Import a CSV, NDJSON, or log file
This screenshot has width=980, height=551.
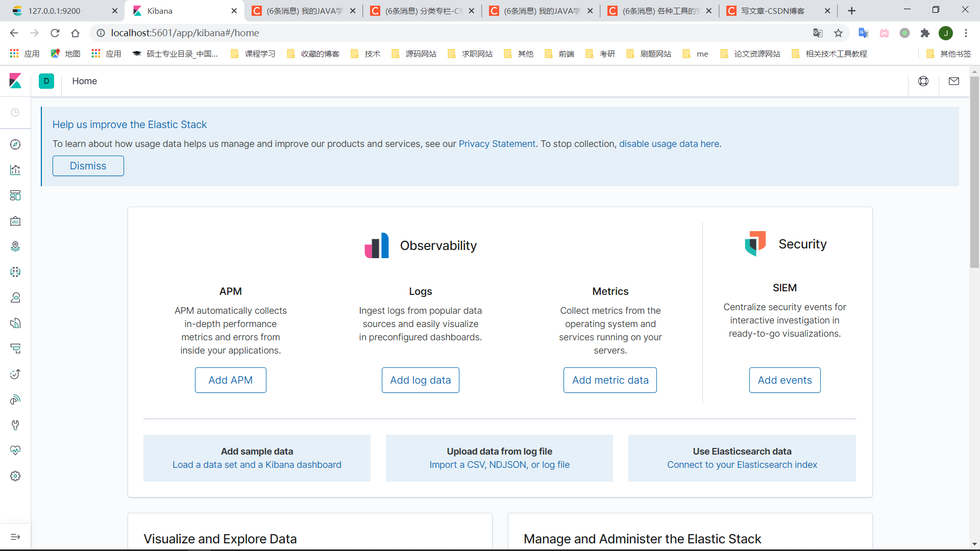click(x=499, y=465)
